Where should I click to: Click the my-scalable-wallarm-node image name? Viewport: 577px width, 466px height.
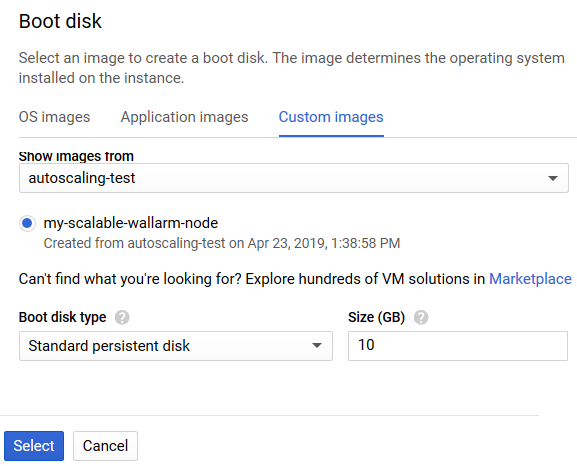tap(131, 223)
